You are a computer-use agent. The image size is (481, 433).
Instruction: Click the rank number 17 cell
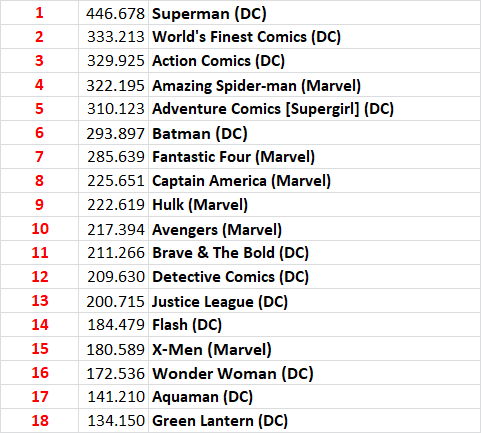[x=39, y=397]
